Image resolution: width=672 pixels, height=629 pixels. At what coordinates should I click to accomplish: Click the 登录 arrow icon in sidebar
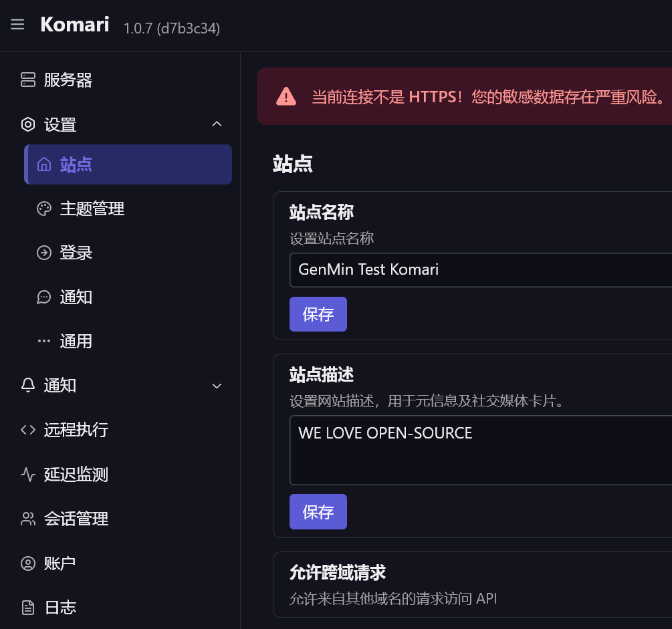(x=43, y=253)
